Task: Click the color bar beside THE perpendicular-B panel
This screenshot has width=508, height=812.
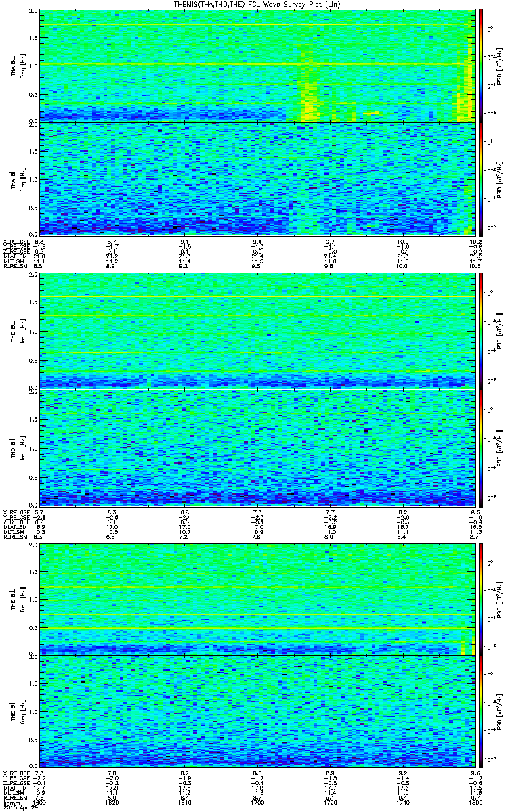Action: tap(481, 598)
